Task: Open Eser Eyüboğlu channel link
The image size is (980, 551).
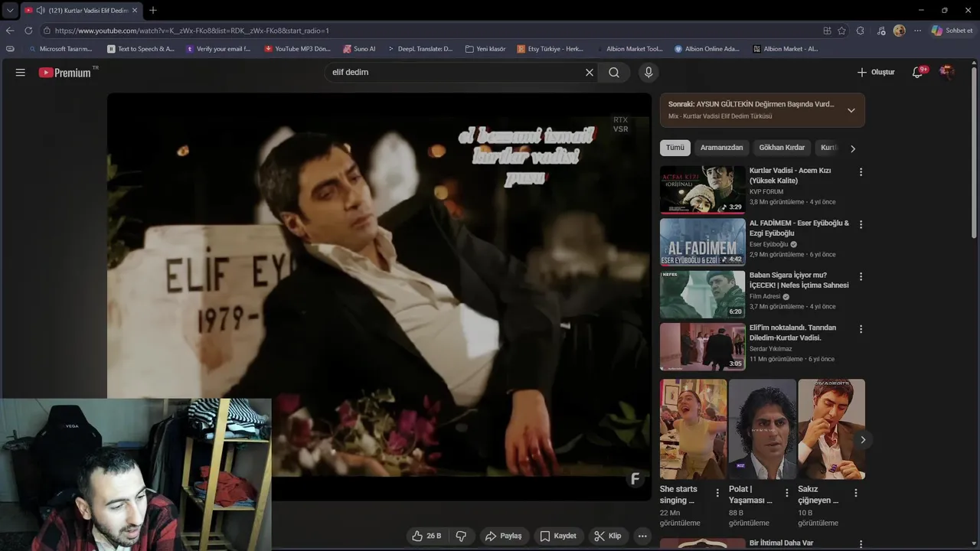Action: click(769, 244)
